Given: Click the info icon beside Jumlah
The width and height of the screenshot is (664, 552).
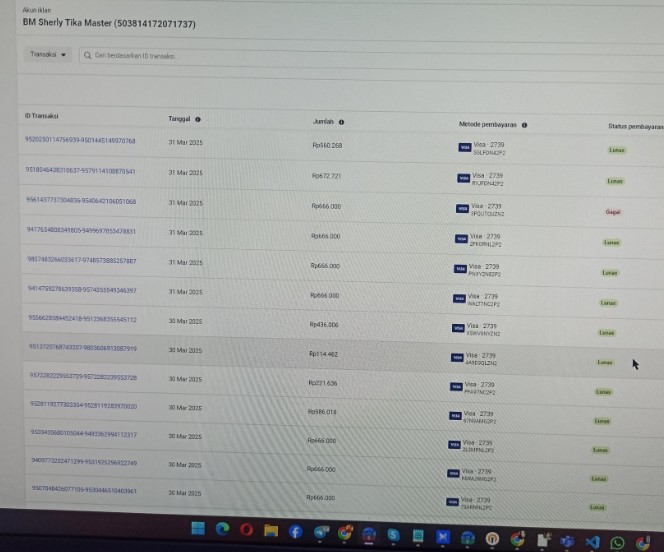Looking at the screenshot, I should coord(342,122).
